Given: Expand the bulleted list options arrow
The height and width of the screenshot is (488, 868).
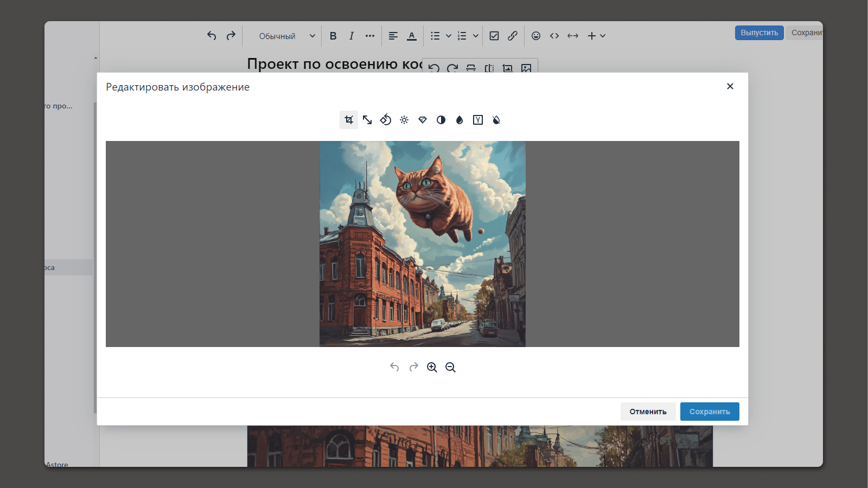Looking at the screenshot, I should 449,36.
